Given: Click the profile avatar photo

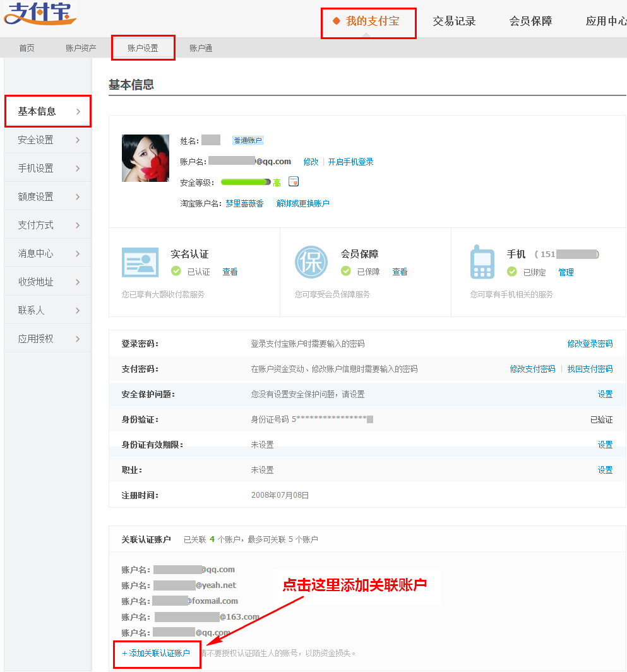Looking at the screenshot, I should [x=145, y=158].
